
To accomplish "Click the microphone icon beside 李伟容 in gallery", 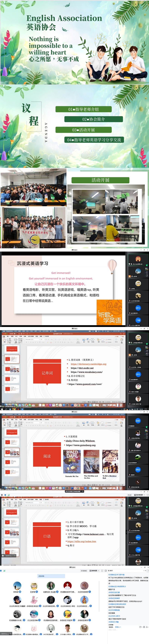I will coord(20,592).
